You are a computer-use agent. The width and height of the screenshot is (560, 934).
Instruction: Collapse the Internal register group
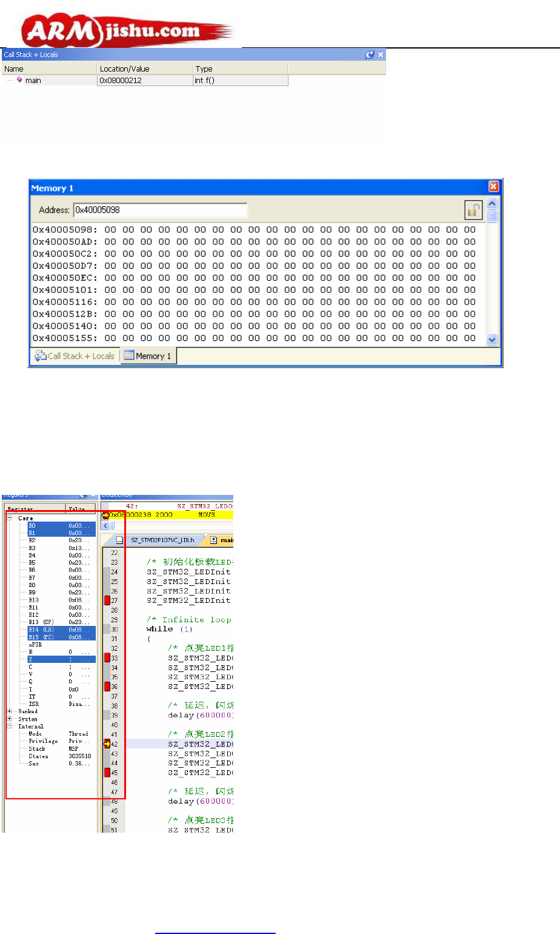pos(10,727)
